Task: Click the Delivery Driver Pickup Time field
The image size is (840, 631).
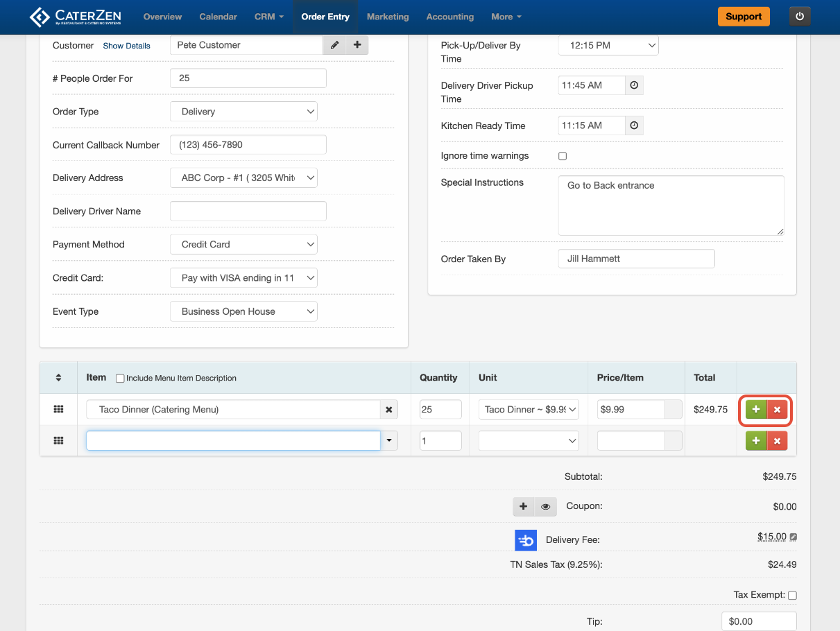Action: point(592,85)
